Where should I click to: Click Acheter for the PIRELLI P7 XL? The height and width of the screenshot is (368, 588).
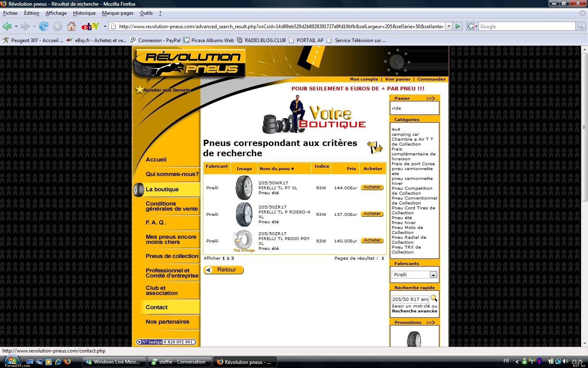pyautogui.click(x=372, y=187)
